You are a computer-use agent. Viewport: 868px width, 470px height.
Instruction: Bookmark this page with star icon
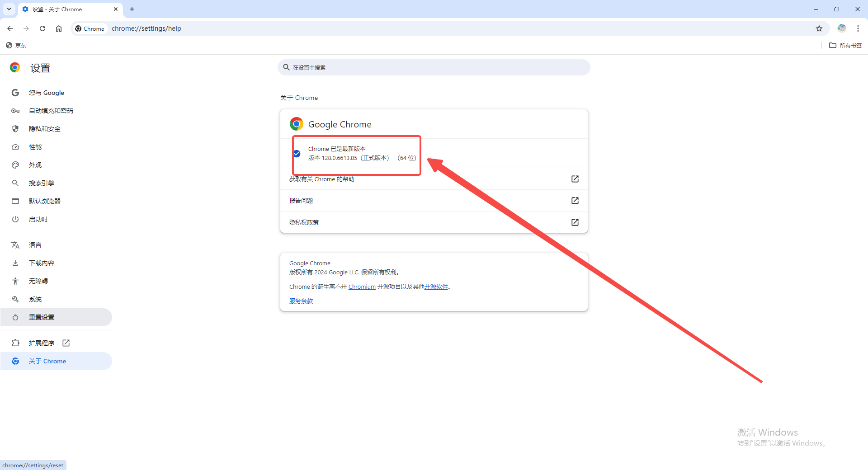[819, 28]
